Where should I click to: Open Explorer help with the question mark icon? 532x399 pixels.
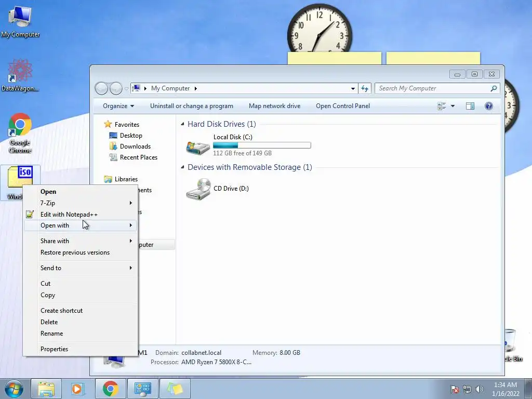point(488,106)
